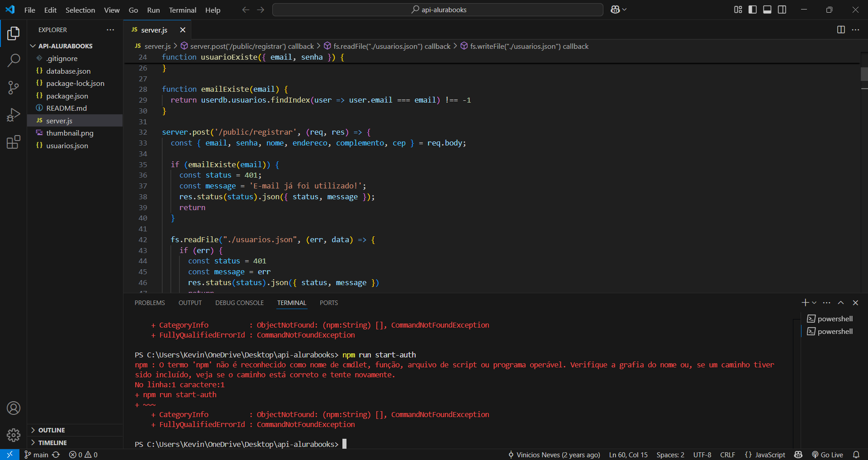Switch git branch main in status bar

(36, 455)
